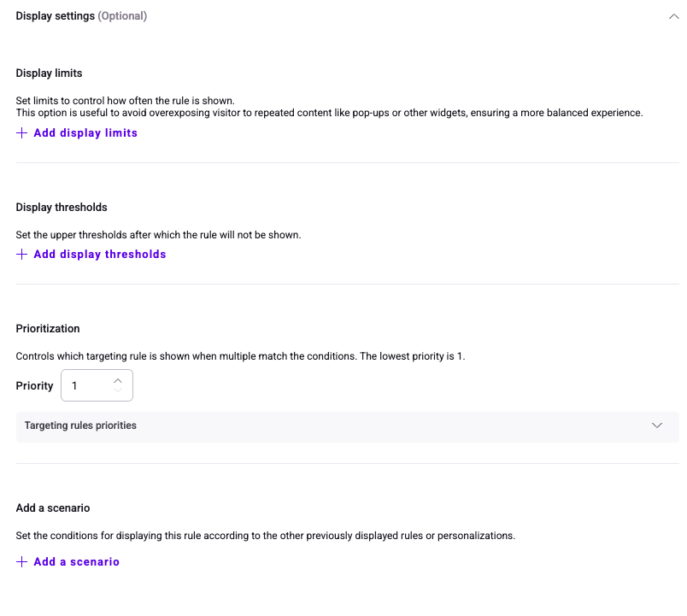Image resolution: width=687 pixels, height=616 pixels.
Task: Select the black Add a scenario heading
Action: pyautogui.click(x=53, y=508)
